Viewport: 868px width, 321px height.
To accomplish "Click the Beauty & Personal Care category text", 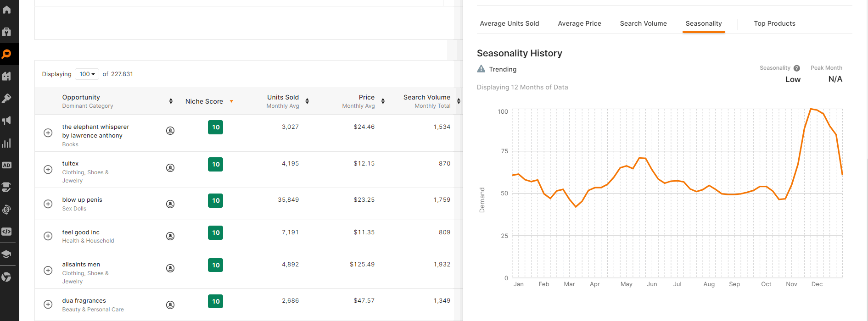I will pyautogui.click(x=93, y=310).
